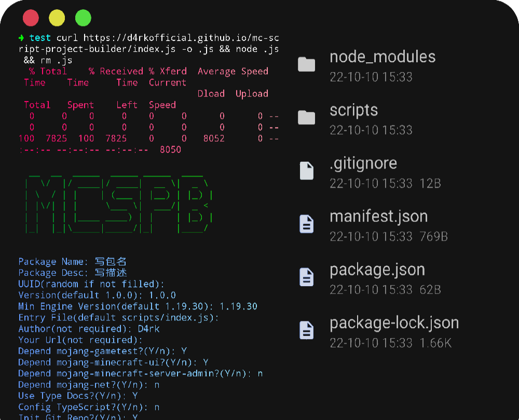Click the 8052 average download value
The image size is (519, 420).
pos(214,138)
